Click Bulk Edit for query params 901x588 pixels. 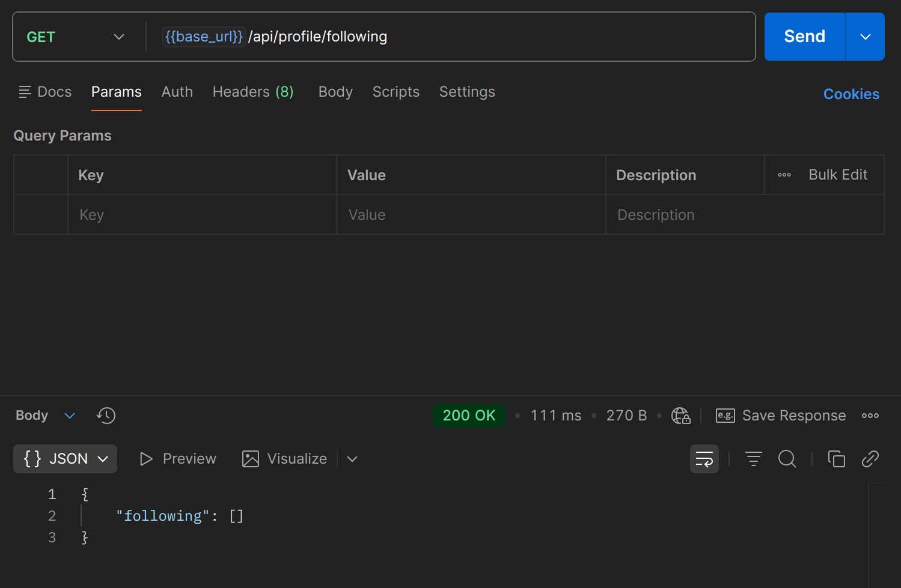coord(838,175)
